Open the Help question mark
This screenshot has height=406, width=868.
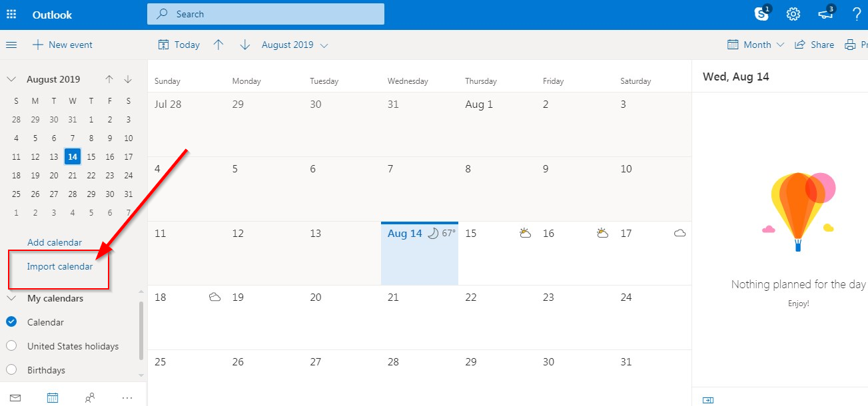[x=857, y=14]
